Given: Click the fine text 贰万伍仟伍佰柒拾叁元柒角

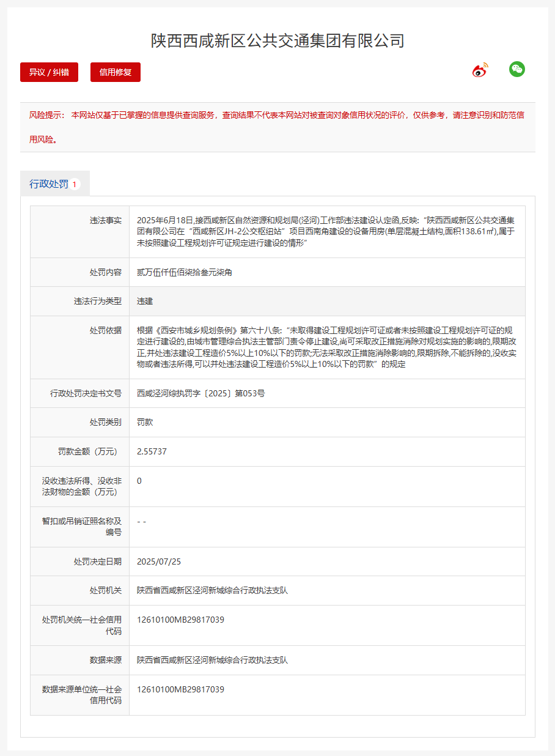Looking at the screenshot, I should 185,272.
